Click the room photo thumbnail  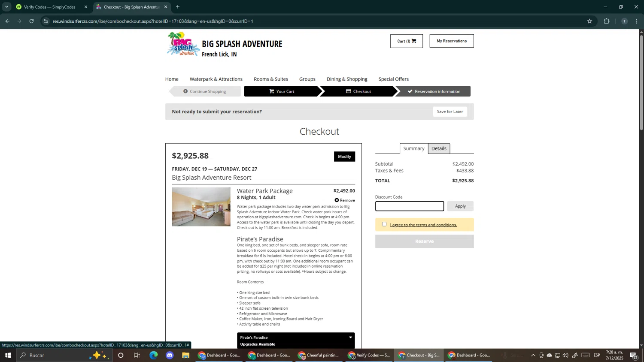pyautogui.click(x=201, y=207)
